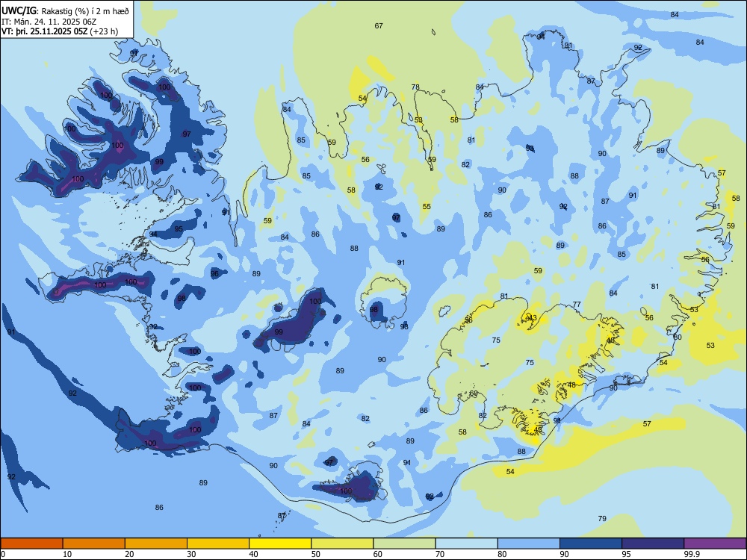Click the light blue 70–80 legend swatch

pyautogui.click(x=466, y=544)
